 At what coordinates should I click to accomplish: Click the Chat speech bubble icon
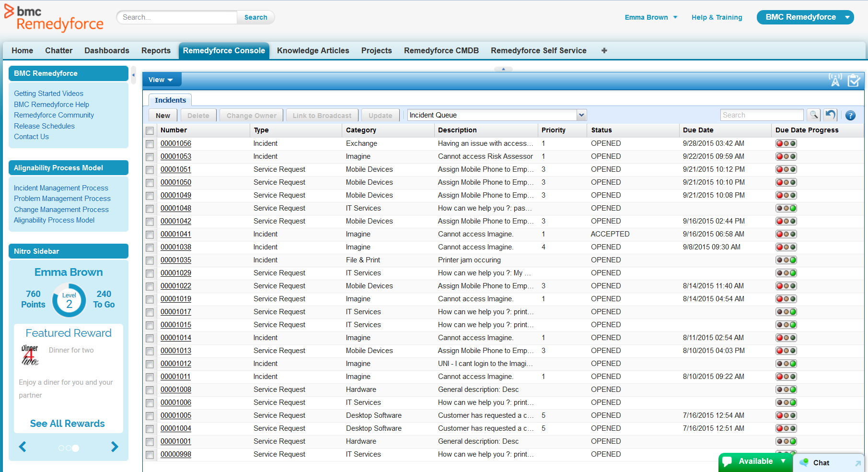804,462
